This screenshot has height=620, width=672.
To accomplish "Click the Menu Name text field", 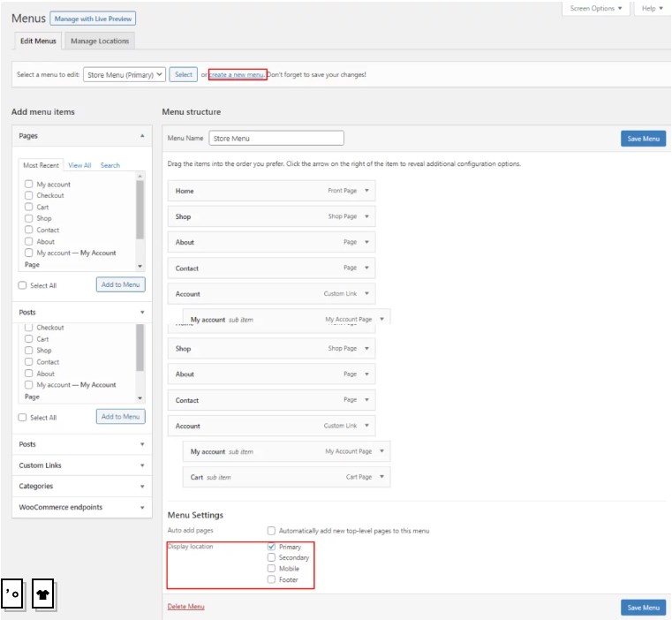I will click(276, 138).
